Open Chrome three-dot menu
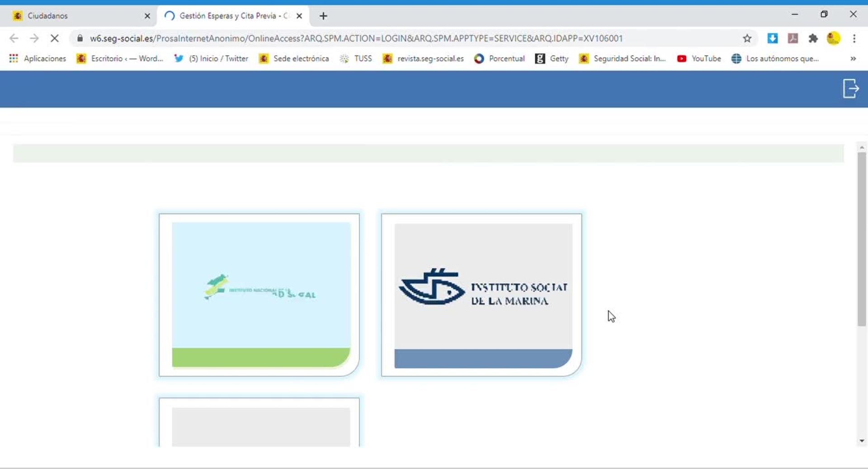 click(854, 38)
